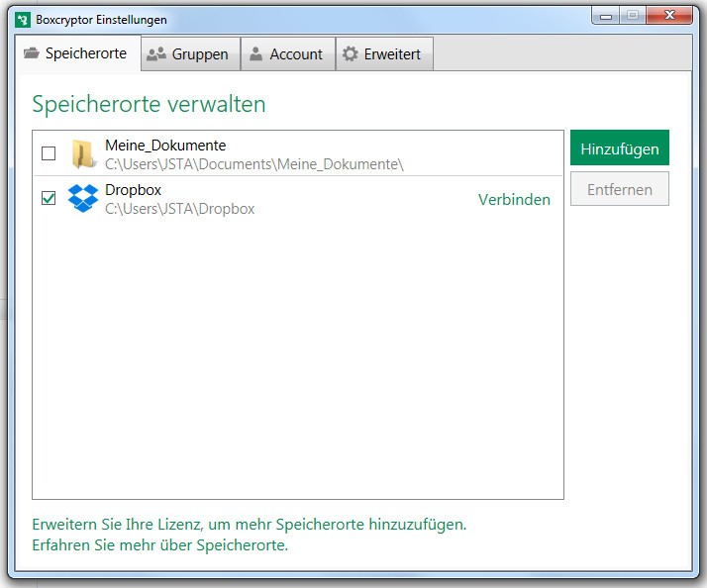The height and width of the screenshot is (588, 707).
Task: Uncheck the Dropbox checkbox
Action: [49, 198]
